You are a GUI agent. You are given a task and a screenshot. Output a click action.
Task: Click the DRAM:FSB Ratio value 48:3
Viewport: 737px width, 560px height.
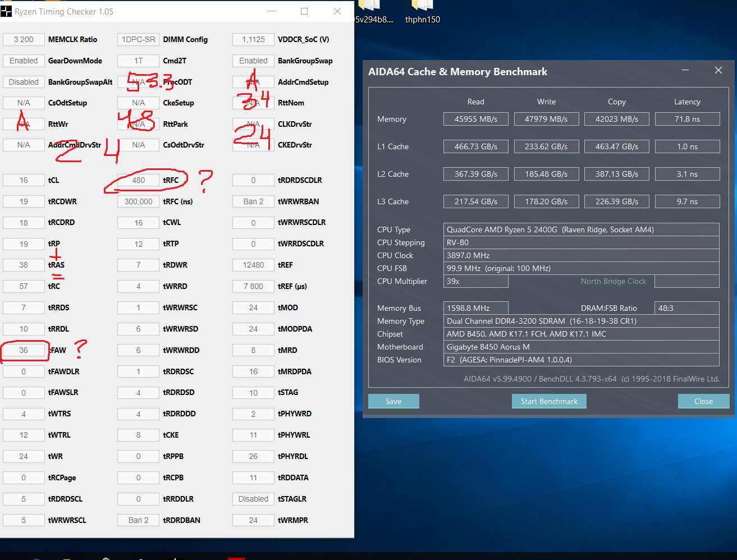[687, 308]
